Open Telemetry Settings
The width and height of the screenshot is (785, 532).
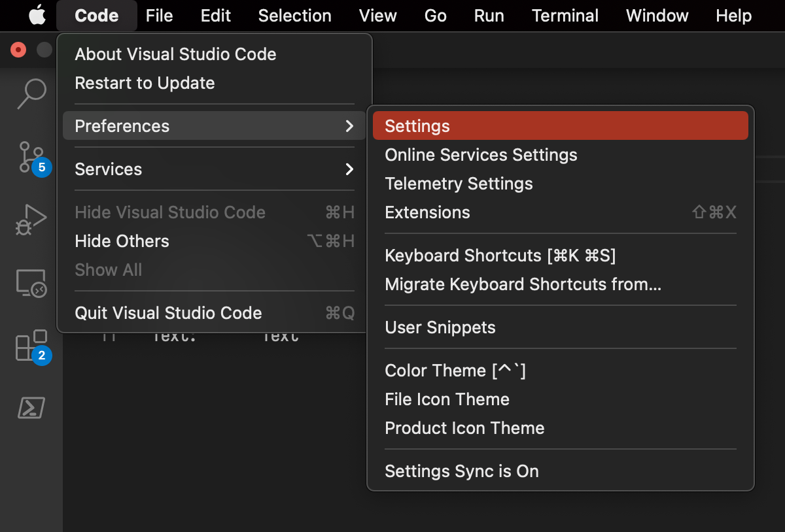561,184
